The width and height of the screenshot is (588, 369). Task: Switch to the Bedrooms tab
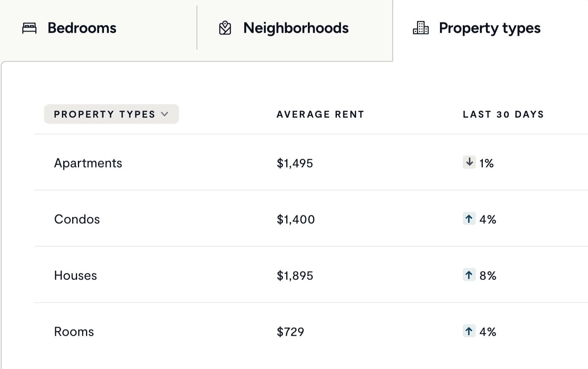pos(82,28)
